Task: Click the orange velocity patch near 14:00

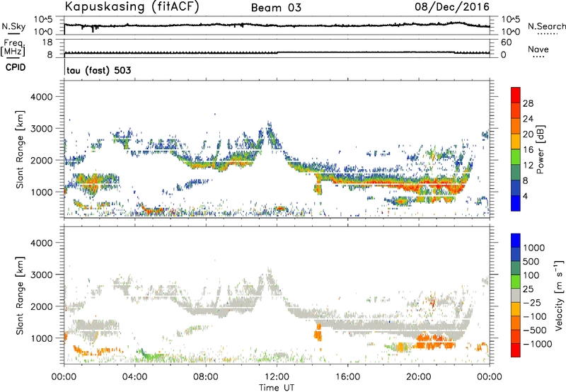Action: pos(318,333)
